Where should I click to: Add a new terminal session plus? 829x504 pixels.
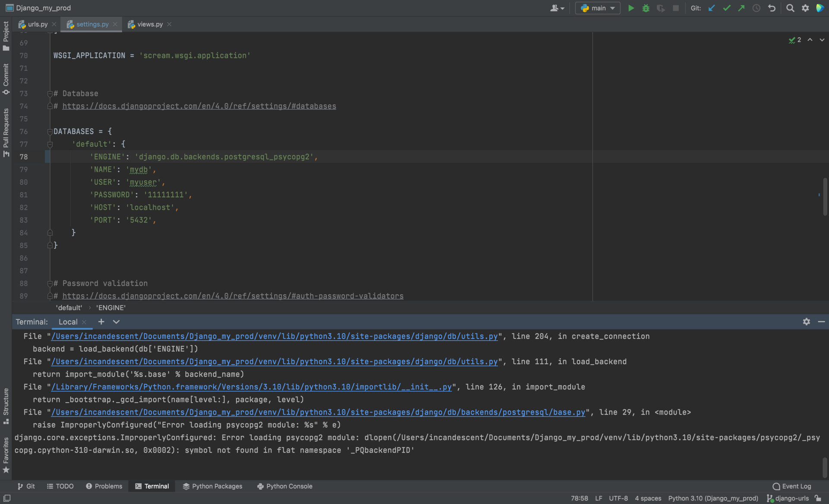point(101,321)
